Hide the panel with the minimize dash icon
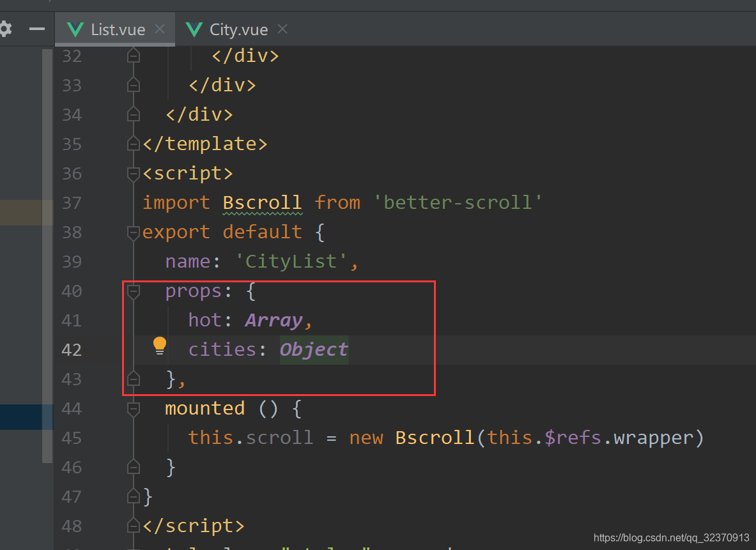Screen dimensions: 756x550 tap(36, 29)
